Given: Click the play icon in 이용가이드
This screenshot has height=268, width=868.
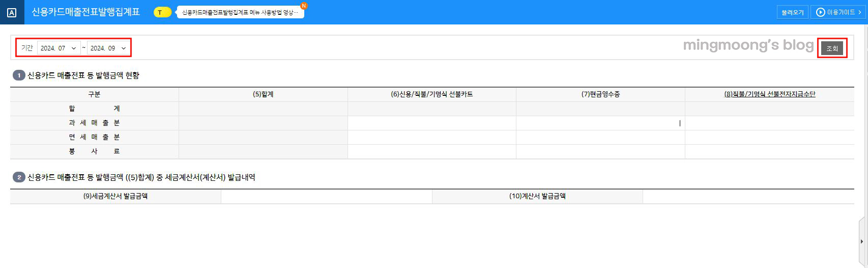Looking at the screenshot, I should 820,12.
